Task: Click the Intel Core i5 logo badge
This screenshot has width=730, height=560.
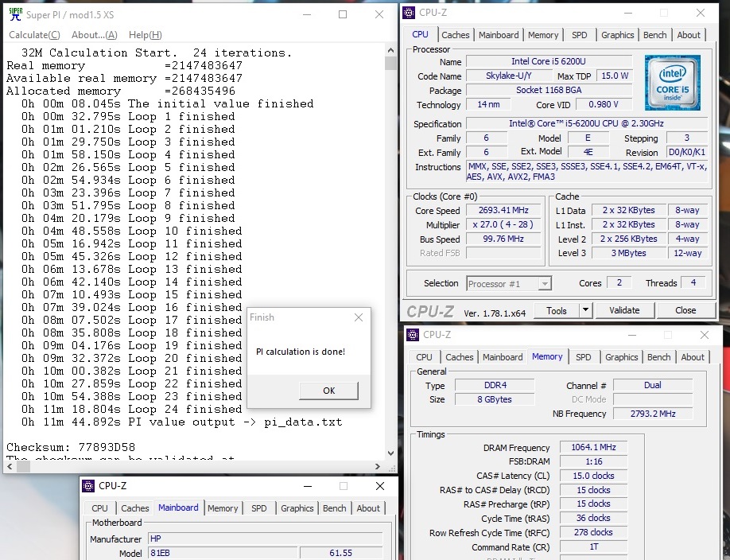Action: pyautogui.click(x=672, y=83)
